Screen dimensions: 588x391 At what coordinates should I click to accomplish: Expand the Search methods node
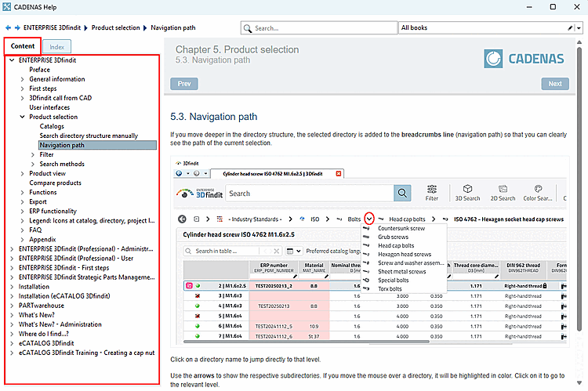(x=33, y=164)
